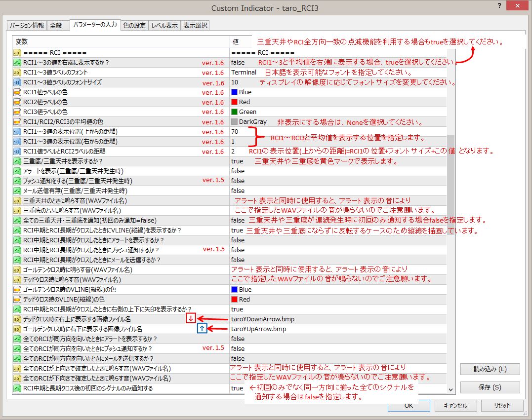
Task: Open help with the ? title button
Action: click(499, 5)
